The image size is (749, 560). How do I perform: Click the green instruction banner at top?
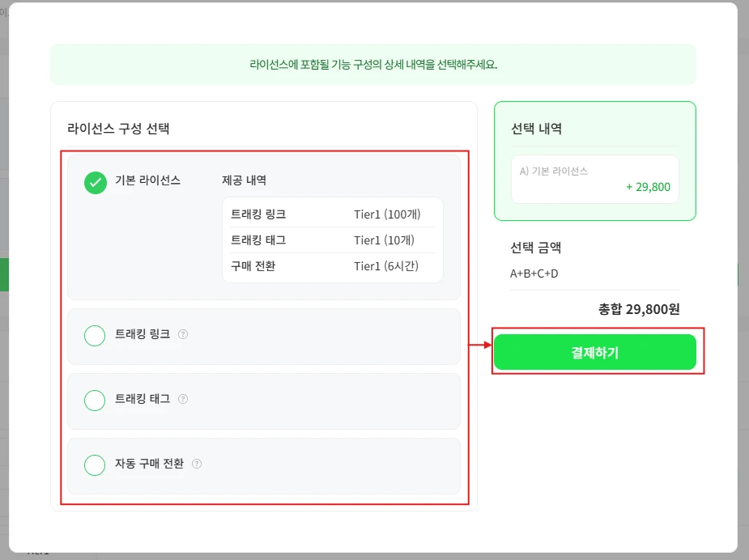[373, 65]
